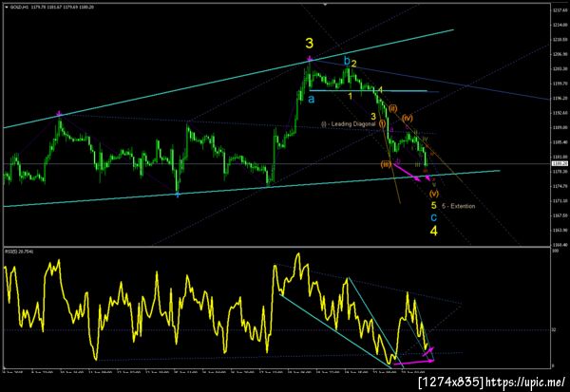Click the 1214.00 price axis label
The image size is (570, 392).
click(x=560, y=25)
